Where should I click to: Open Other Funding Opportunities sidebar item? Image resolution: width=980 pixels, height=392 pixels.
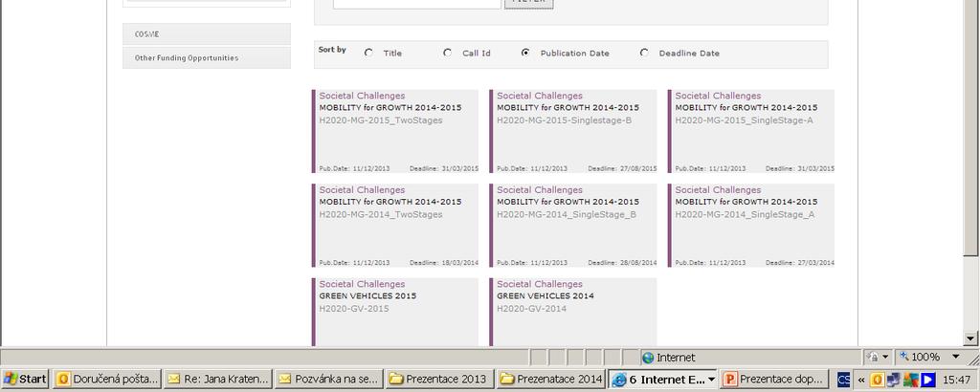point(207,57)
